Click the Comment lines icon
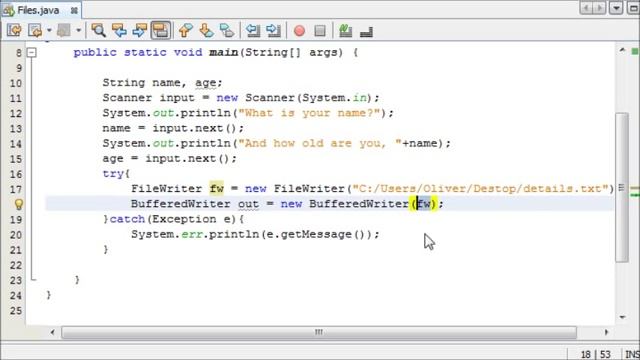This screenshot has height=360, width=640. pyautogui.click(x=346, y=31)
